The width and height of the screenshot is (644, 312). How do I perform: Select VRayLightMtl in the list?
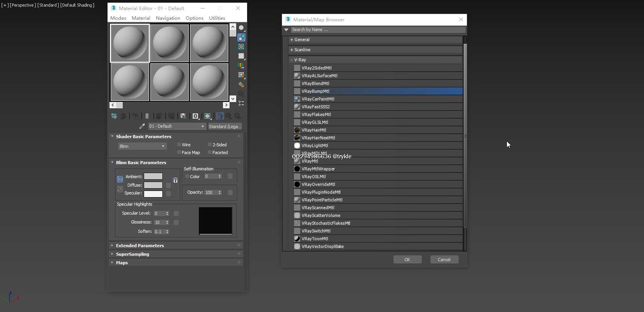coord(378,146)
